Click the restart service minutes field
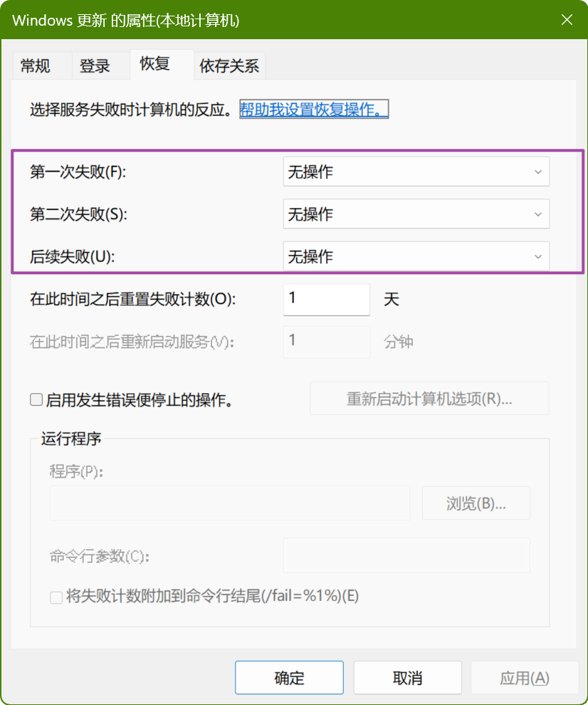 [x=326, y=342]
